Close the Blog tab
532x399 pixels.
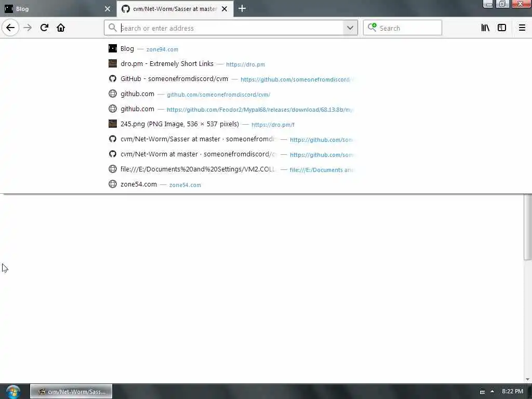coord(108,9)
